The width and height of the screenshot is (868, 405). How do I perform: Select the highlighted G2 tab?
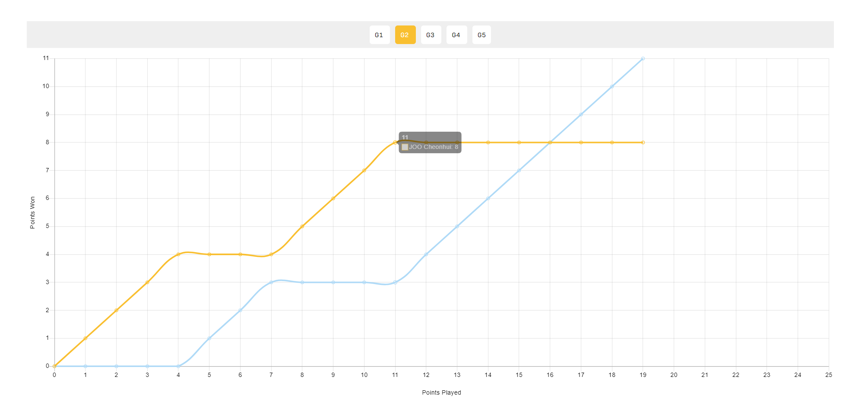405,35
